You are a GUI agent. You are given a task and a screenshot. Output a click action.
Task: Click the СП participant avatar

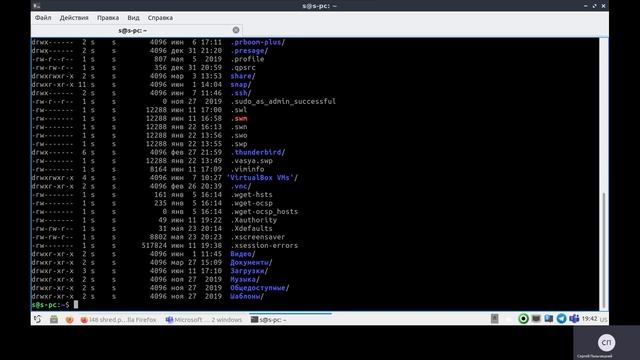point(607,342)
